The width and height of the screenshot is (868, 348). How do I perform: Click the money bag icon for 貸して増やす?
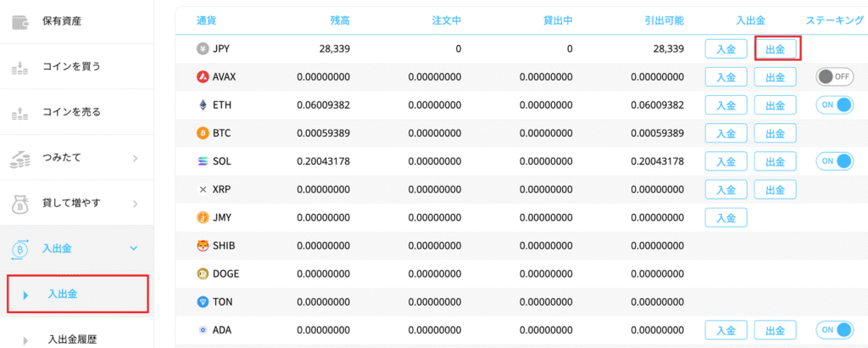click(19, 203)
